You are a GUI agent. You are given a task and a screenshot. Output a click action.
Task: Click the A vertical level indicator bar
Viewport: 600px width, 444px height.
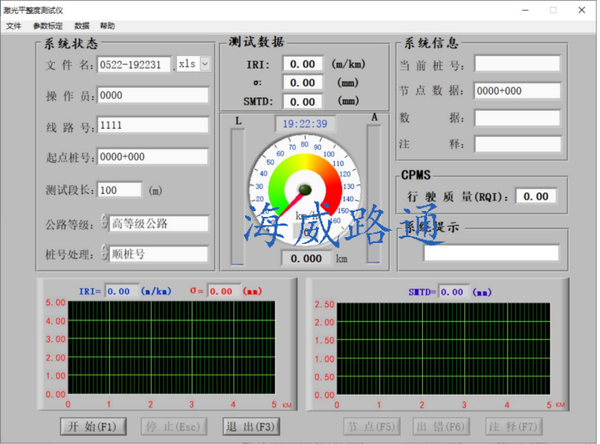374,195
